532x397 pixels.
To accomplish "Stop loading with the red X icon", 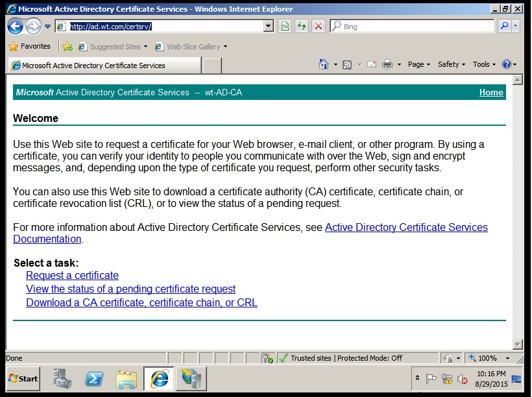I will pyautogui.click(x=319, y=26).
